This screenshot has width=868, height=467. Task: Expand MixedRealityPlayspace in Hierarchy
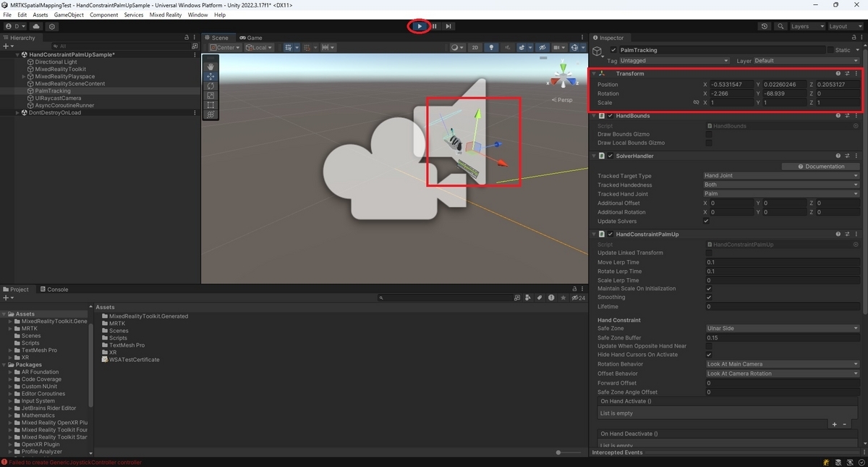(24, 76)
